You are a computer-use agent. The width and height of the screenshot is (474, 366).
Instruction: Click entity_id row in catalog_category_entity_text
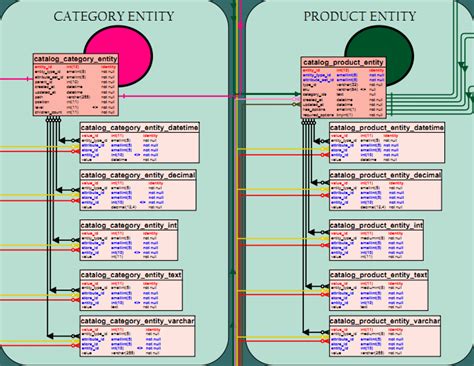coord(131,303)
